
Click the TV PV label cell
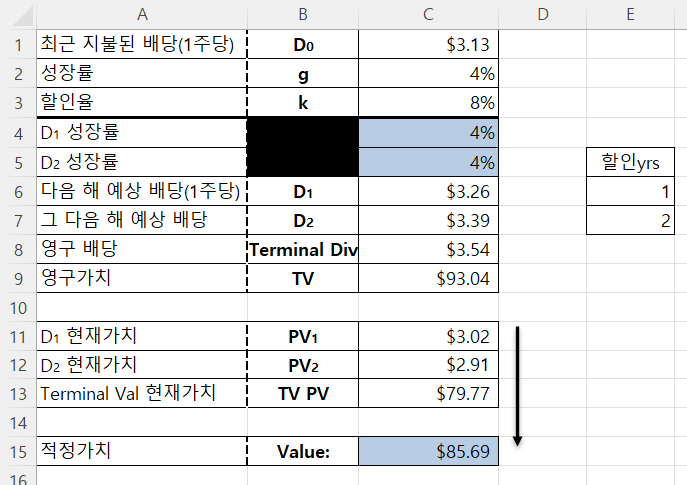(x=302, y=394)
